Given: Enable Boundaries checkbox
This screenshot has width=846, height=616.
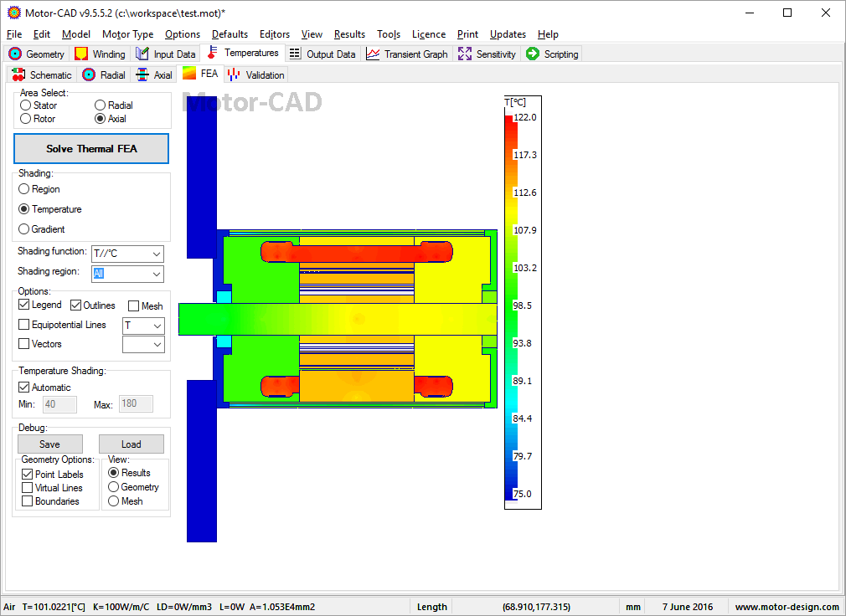Looking at the screenshot, I should (27, 501).
